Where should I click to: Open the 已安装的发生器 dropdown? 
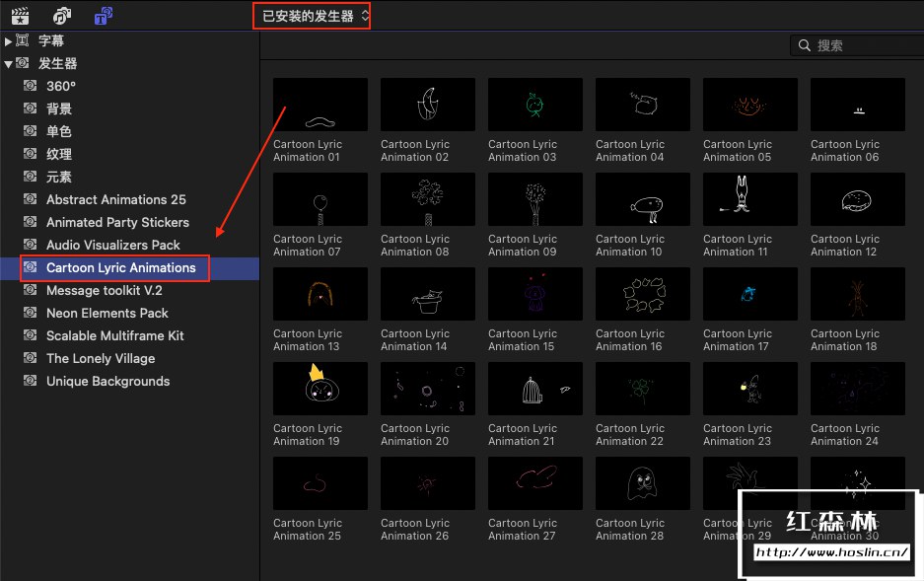(312, 16)
